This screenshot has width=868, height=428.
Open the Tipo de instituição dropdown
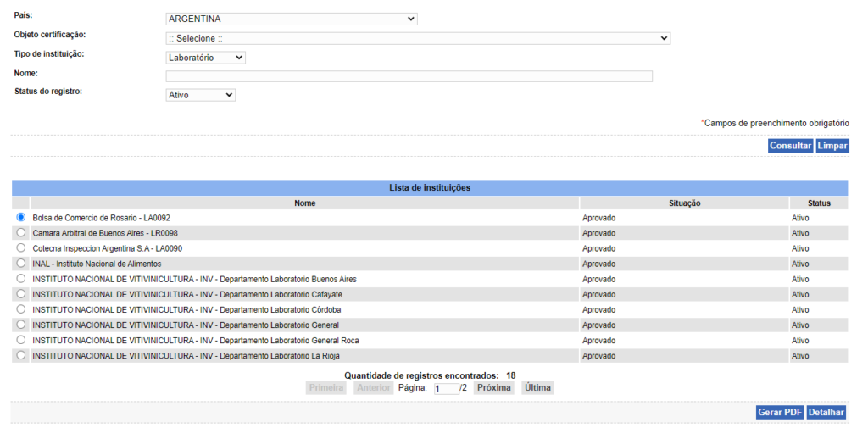click(206, 58)
